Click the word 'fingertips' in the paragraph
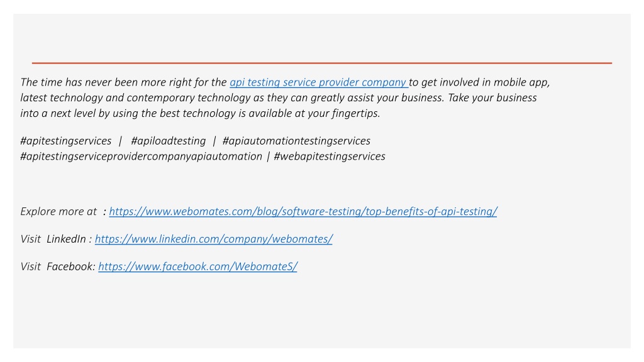This screenshot has width=644, height=362. pos(355,114)
